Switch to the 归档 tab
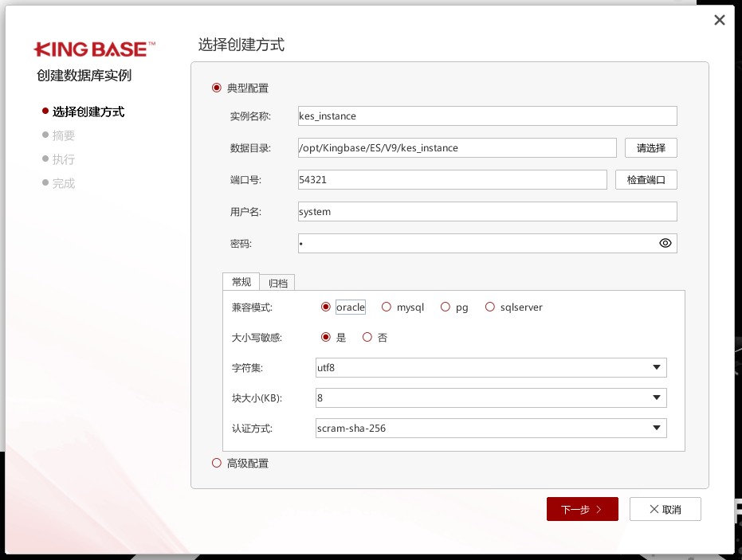Screen dimensions: 742x560 click(278, 283)
